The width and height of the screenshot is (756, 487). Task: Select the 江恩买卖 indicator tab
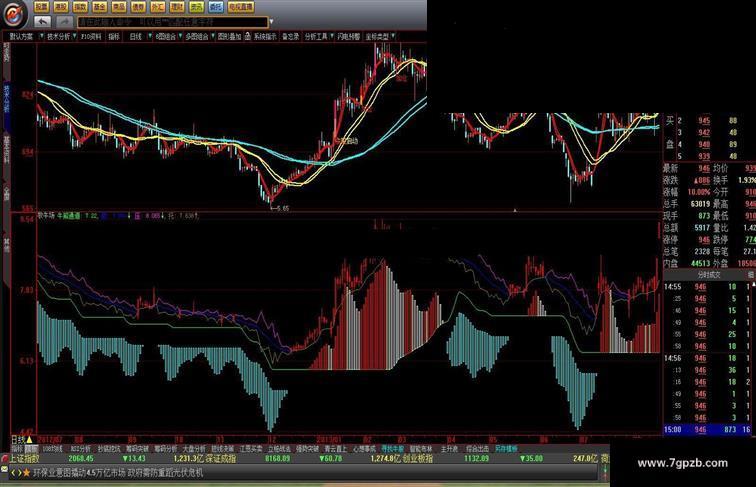tap(251, 449)
